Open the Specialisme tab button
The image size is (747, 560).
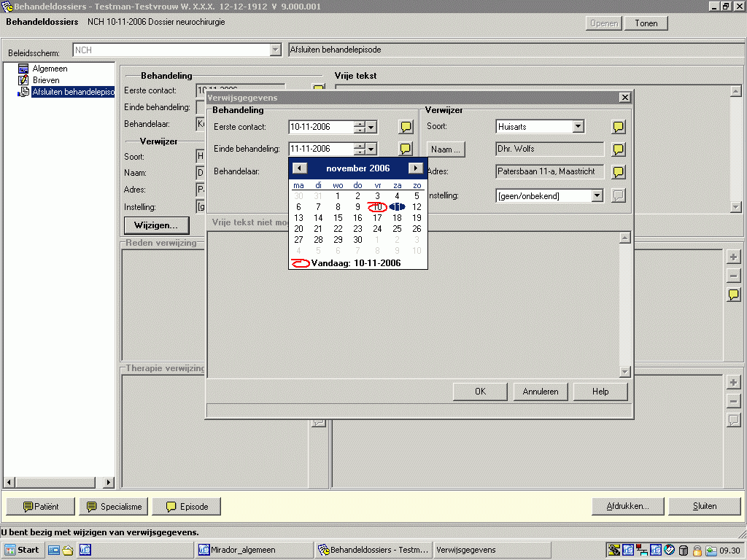coord(113,507)
